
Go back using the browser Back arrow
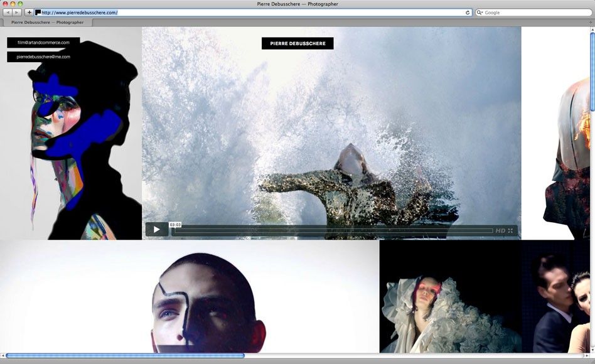point(8,13)
